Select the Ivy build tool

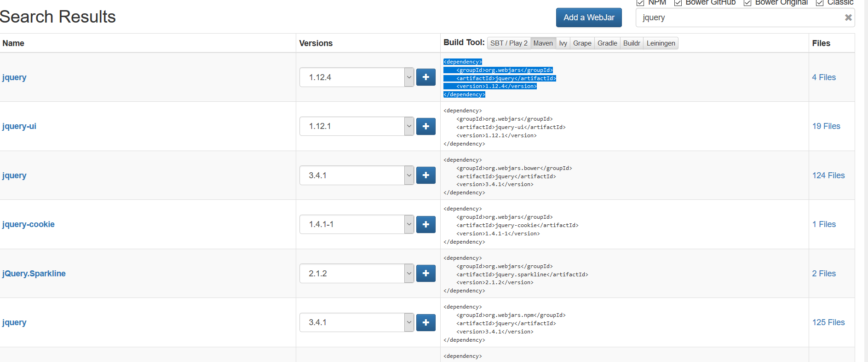pyautogui.click(x=563, y=43)
